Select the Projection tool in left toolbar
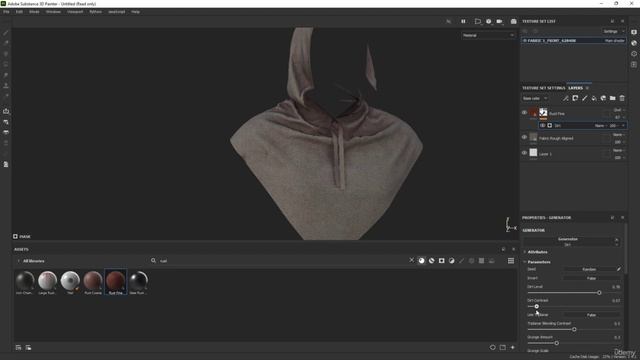This screenshot has height=360, width=640. [x=6, y=53]
